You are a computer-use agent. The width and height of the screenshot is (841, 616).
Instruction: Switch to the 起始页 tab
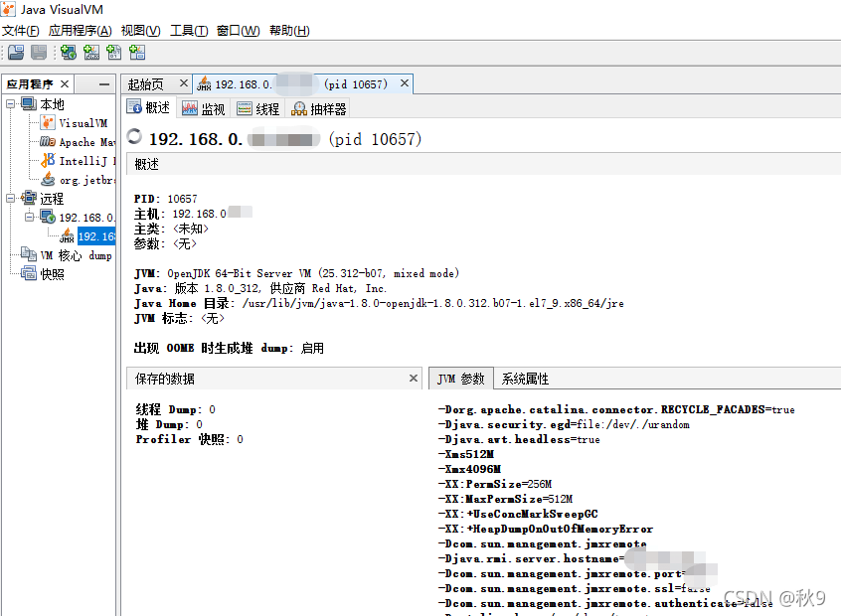tap(146, 84)
